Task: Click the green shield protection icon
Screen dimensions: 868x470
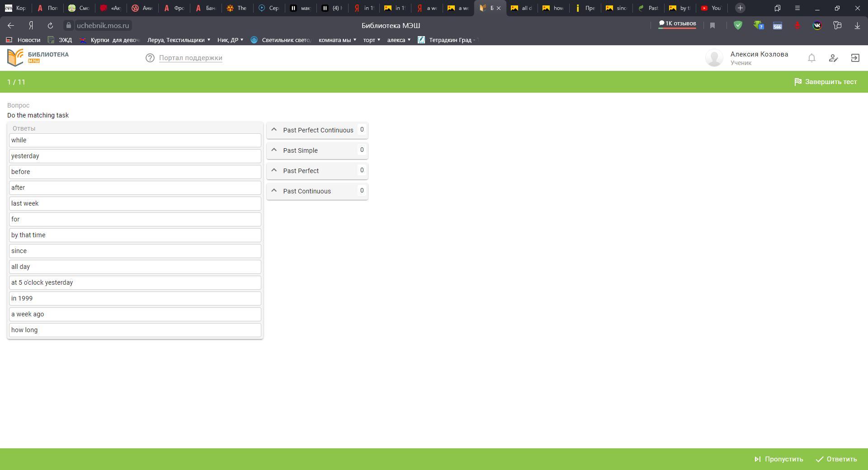Action: 738,26
